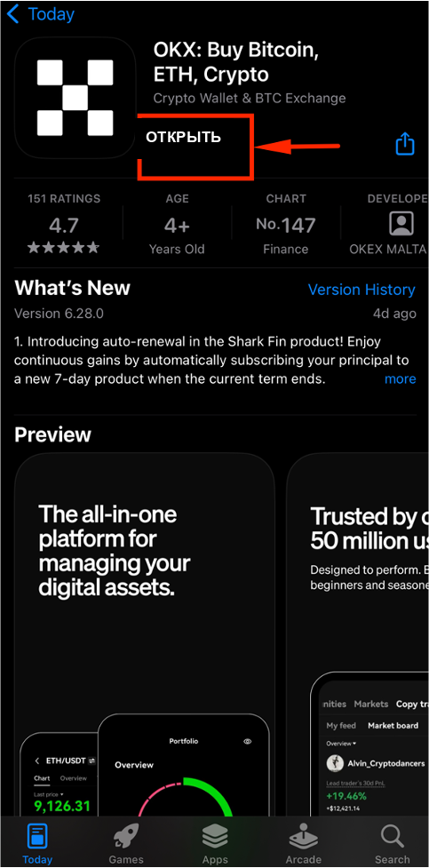
Task: Tap the OKX app logo icon
Action: [x=75, y=98]
